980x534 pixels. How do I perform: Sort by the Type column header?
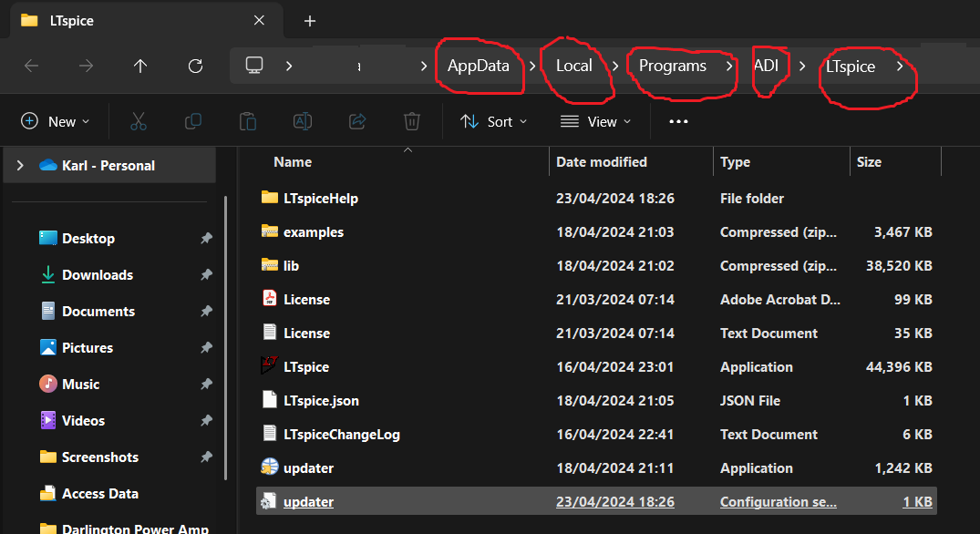735,162
